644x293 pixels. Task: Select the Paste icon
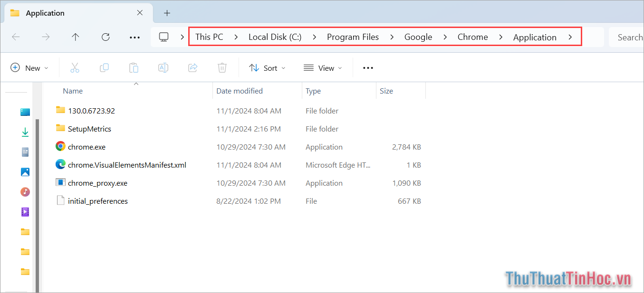(134, 67)
